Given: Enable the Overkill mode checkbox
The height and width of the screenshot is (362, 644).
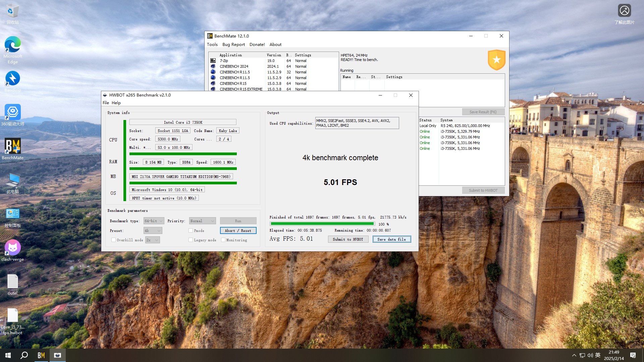Looking at the screenshot, I should [113, 240].
